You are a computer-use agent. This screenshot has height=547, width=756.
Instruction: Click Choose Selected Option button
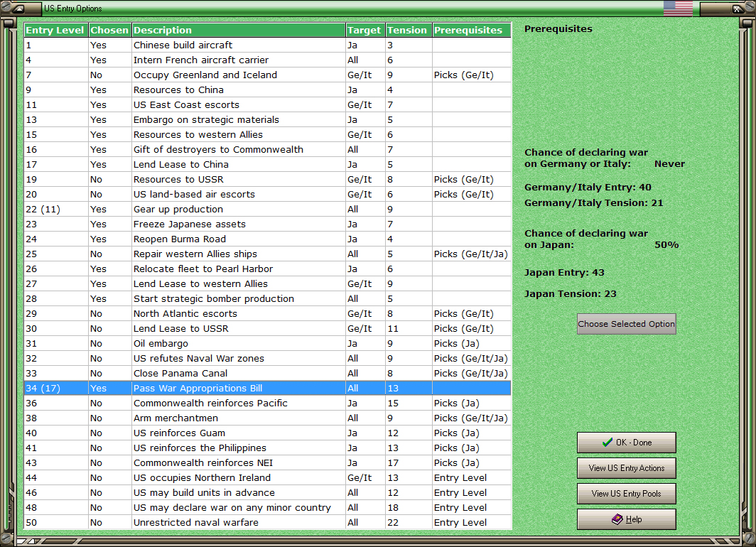tap(626, 324)
